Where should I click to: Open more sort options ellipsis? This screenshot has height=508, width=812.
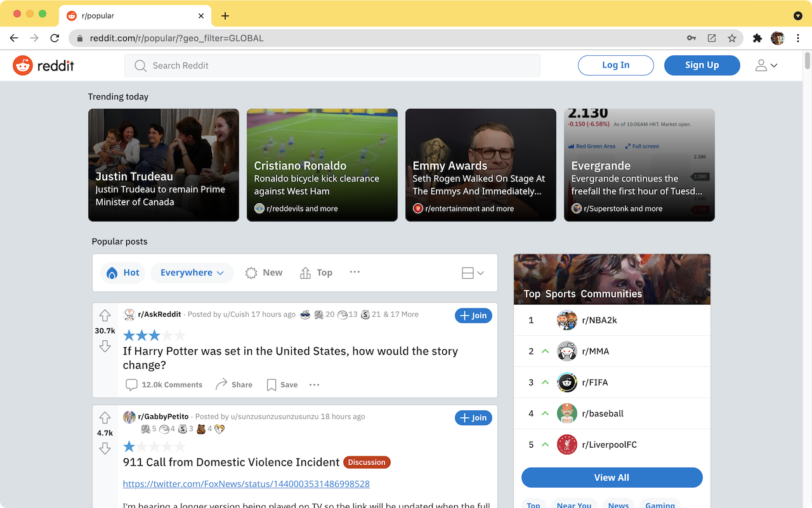coord(355,272)
